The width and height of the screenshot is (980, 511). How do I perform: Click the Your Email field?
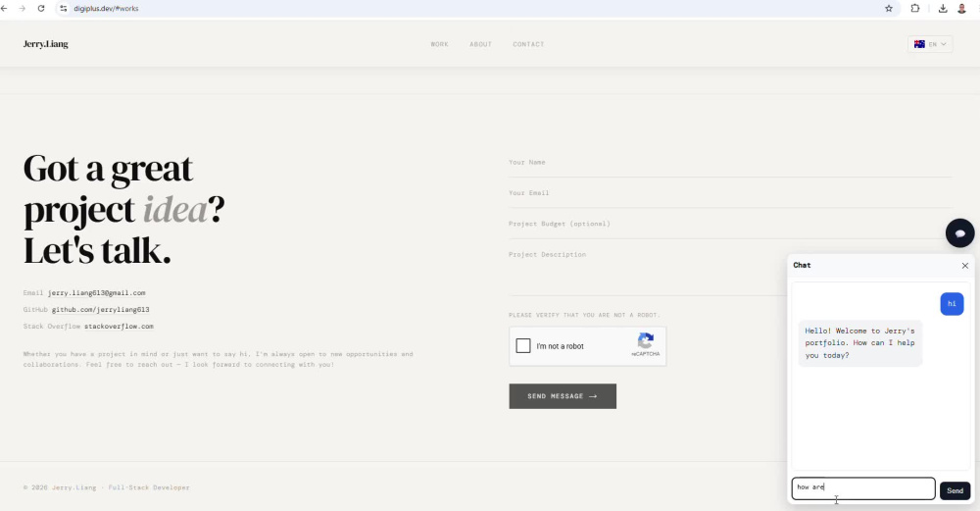pyautogui.click(x=730, y=193)
